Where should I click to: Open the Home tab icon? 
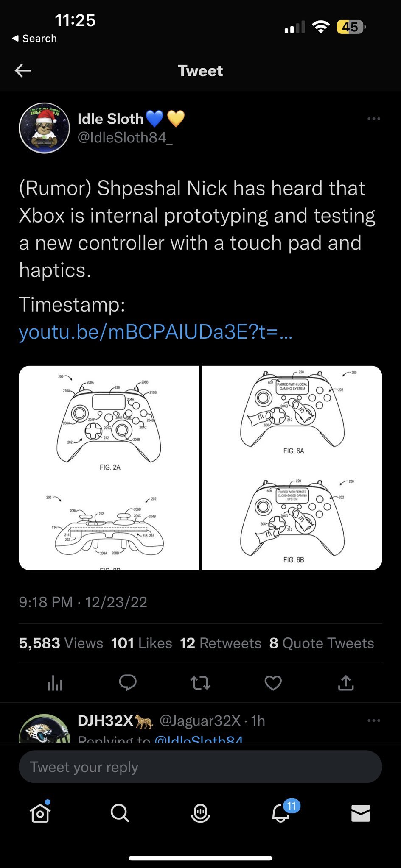(40, 813)
